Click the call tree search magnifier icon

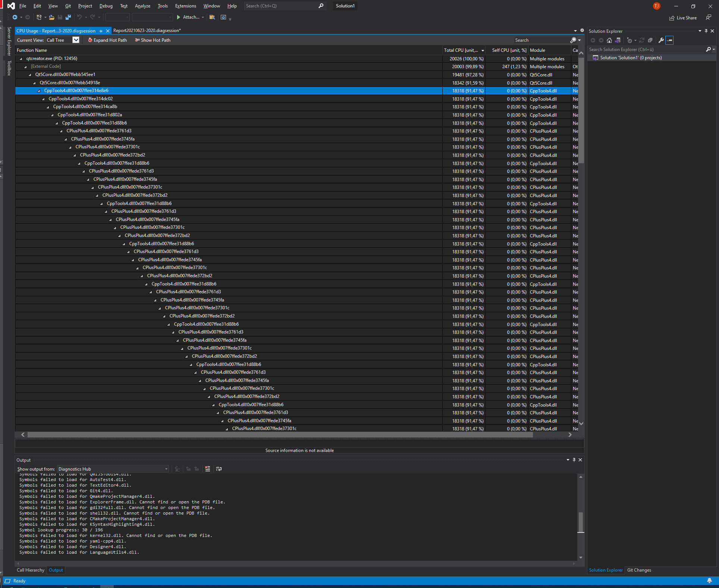[573, 40]
